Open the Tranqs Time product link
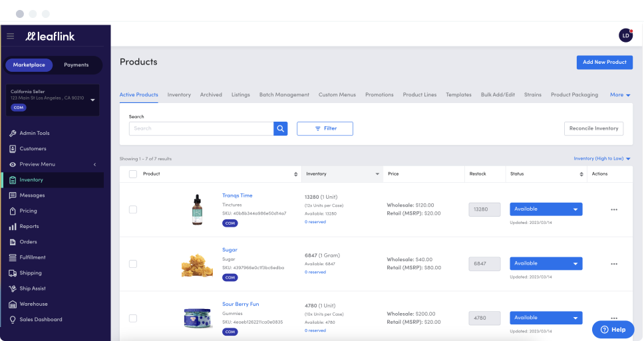Viewport: 644px width, 341px height. point(238,195)
